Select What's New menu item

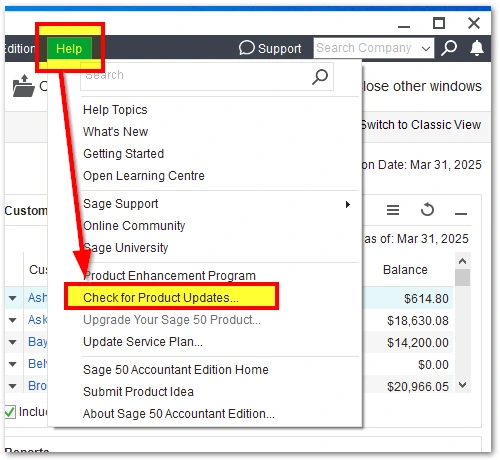(x=115, y=132)
